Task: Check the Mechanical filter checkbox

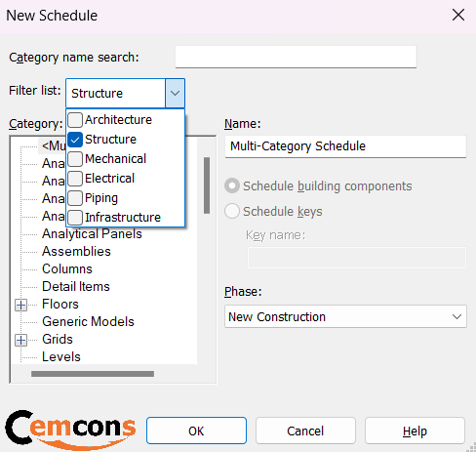Action: 75,159
